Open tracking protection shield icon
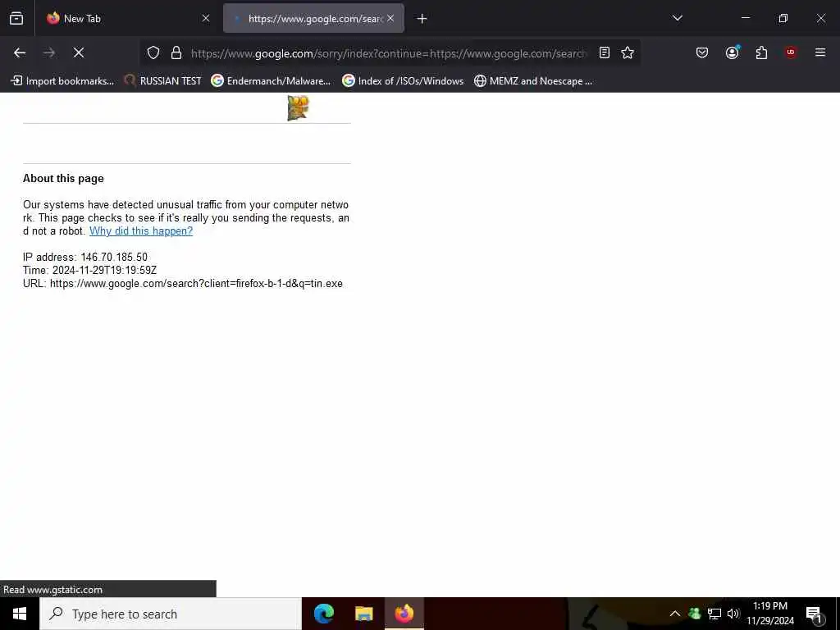This screenshot has height=630, width=840. (153, 52)
